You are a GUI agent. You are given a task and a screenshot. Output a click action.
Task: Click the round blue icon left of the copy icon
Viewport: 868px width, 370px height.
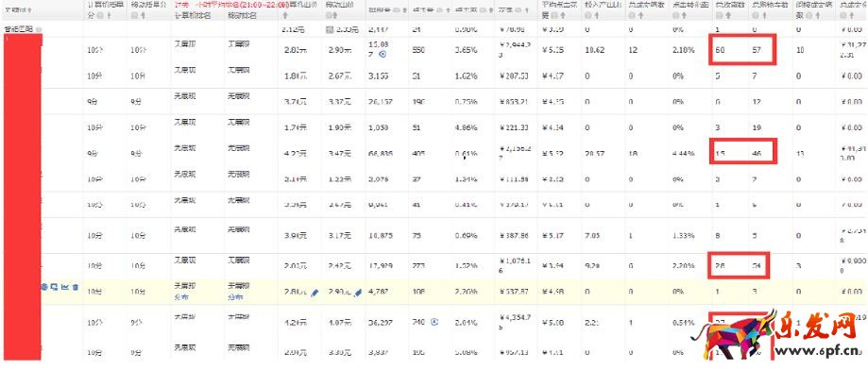click(x=44, y=287)
